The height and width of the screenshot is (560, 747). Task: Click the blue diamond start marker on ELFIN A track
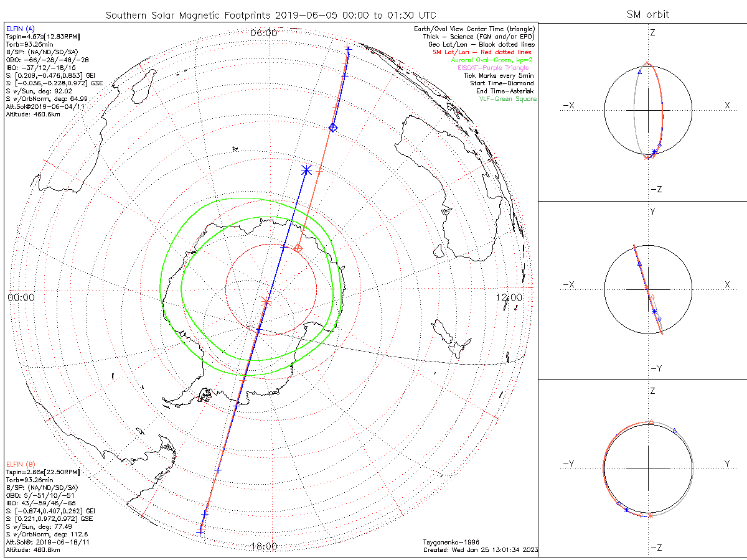333,128
